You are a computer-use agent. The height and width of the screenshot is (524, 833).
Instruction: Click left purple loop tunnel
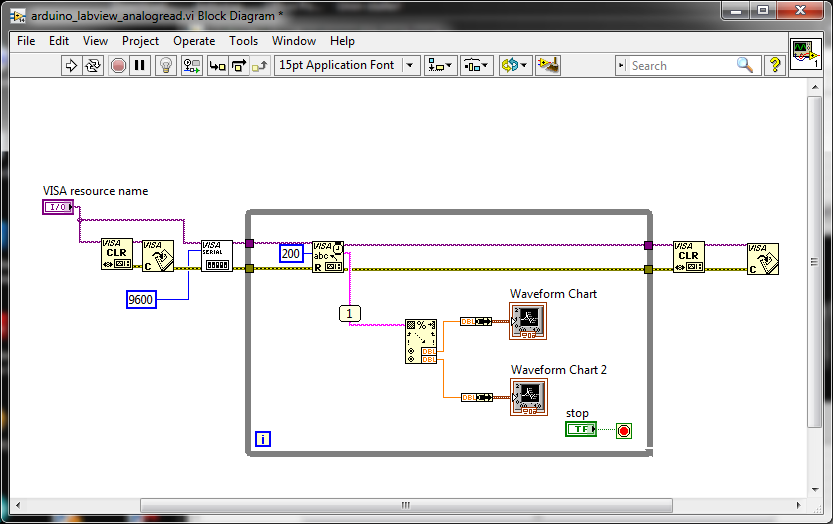[250, 243]
